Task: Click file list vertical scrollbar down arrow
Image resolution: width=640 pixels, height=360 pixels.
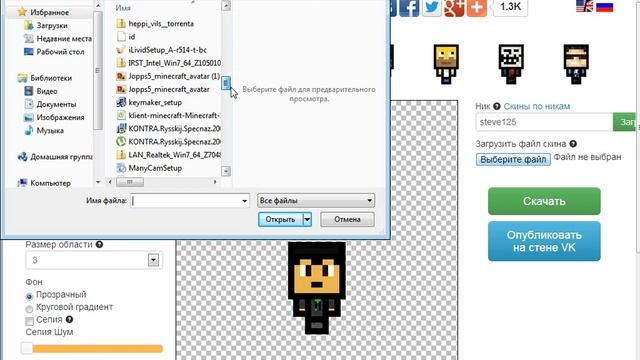Action: coord(226,171)
